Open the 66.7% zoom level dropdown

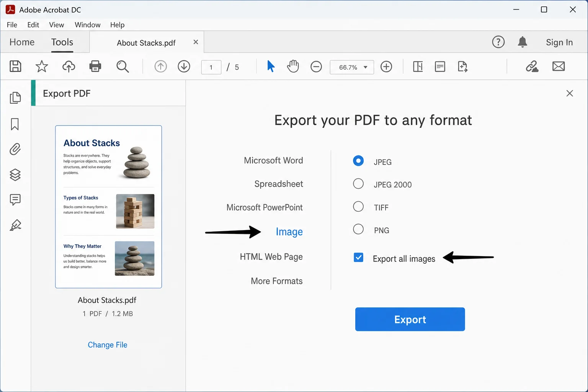(x=352, y=67)
